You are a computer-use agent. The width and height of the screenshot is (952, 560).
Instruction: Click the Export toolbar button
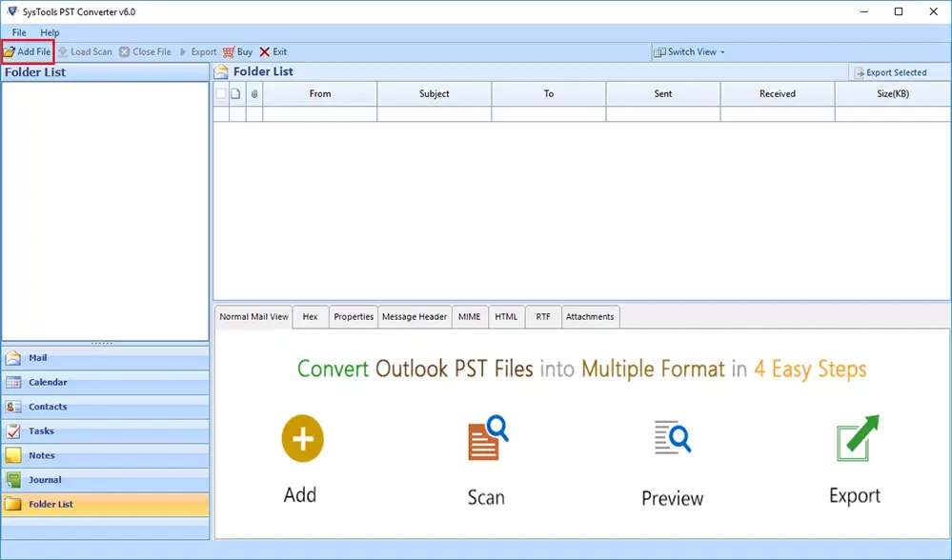point(198,51)
